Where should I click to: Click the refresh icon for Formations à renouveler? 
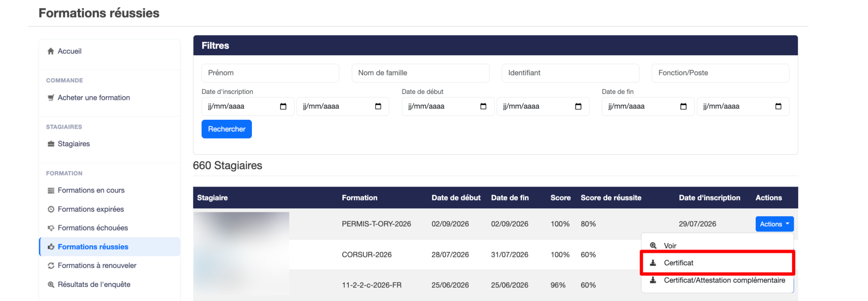pos(51,266)
